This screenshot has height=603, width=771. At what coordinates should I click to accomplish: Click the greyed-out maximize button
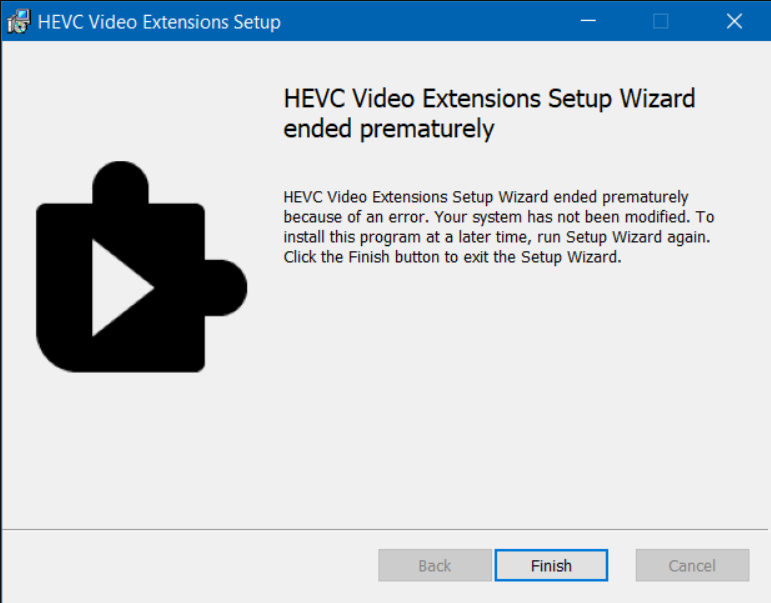tap(660, 21)
